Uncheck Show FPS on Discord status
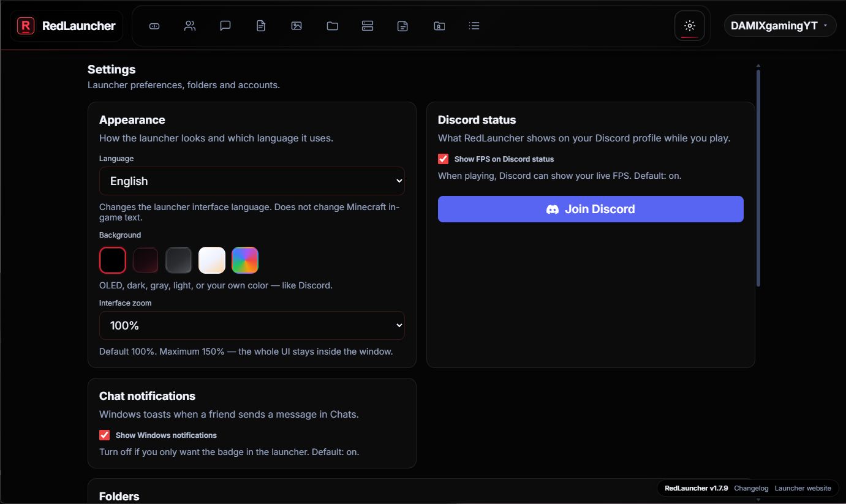Image resolution: width=846 pixels, height=504 pixels. click(x=444, y=159)
